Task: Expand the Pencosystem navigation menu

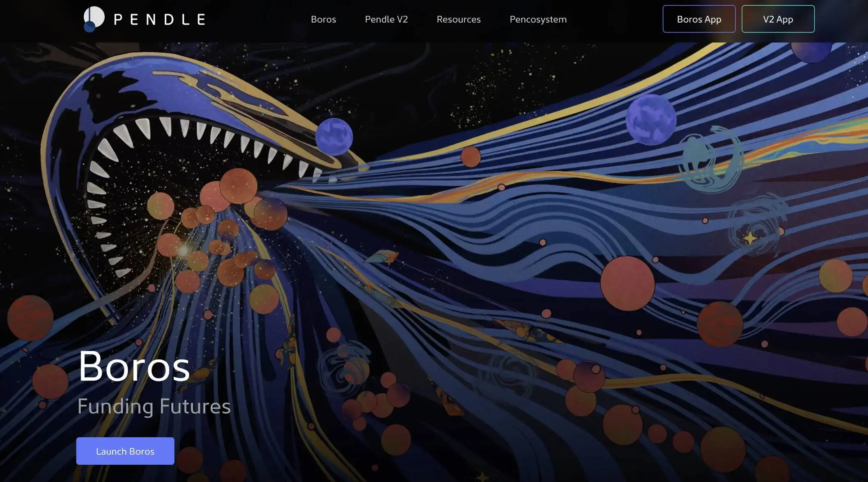Action: pos(538,19)
